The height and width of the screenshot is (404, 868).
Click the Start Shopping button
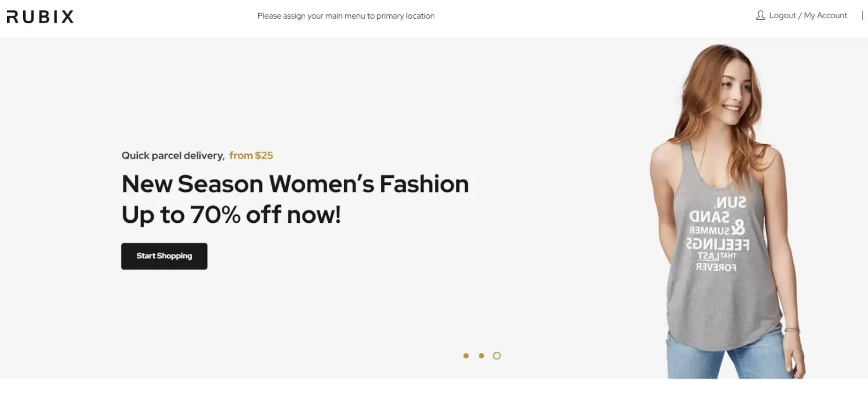coord(164,256)
